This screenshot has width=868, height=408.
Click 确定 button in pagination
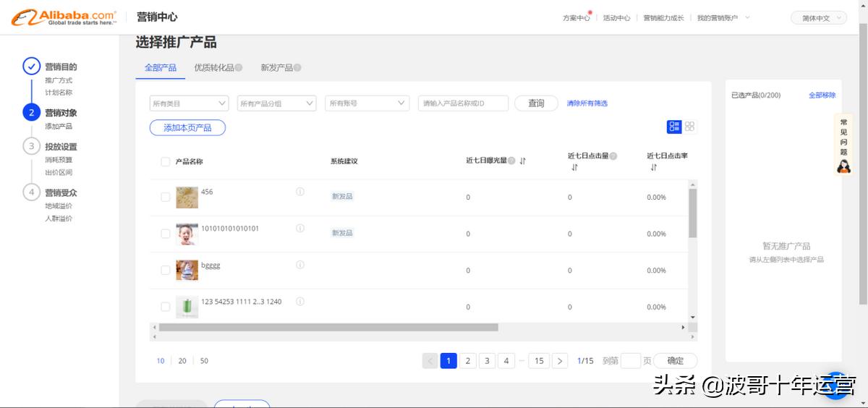click(675, 360)
